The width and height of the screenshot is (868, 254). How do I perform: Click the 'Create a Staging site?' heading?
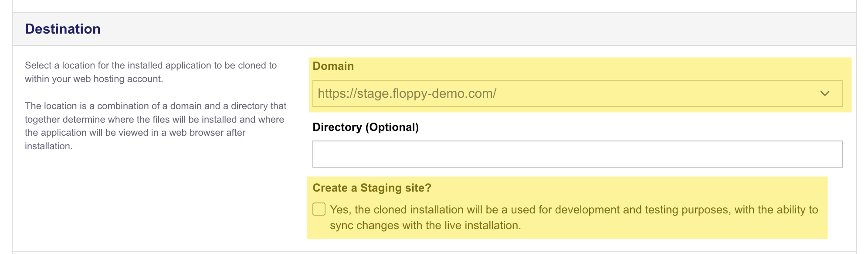(372, 188)
